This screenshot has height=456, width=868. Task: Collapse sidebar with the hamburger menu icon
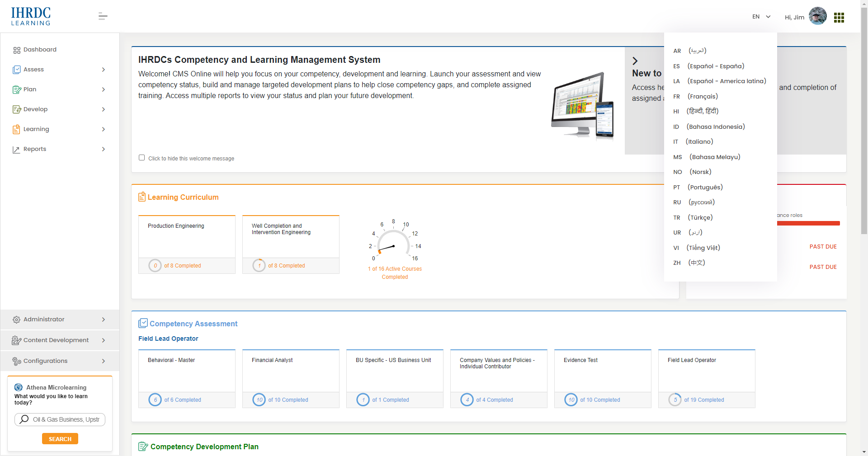tap(103, 17)
